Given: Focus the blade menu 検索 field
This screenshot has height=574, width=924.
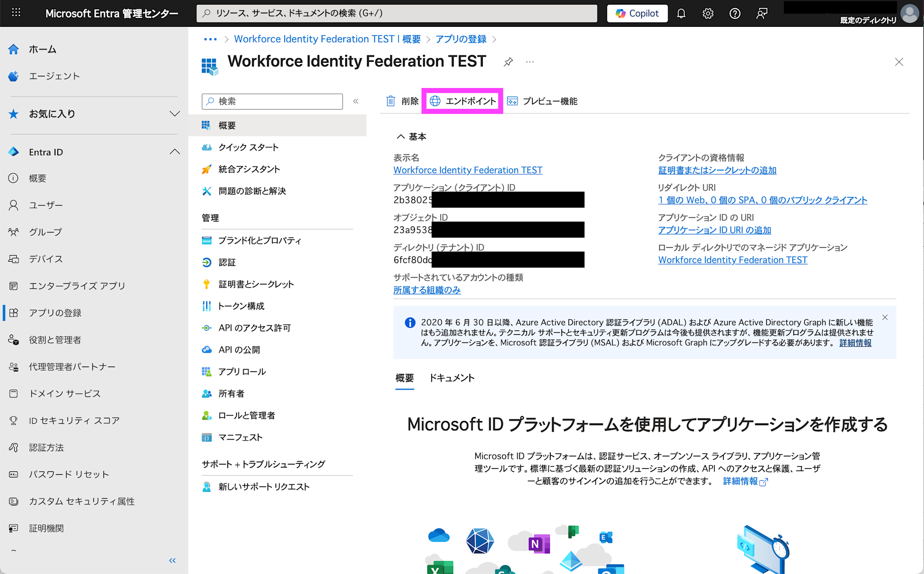Looking at the screenshot, I should (272, 101).
